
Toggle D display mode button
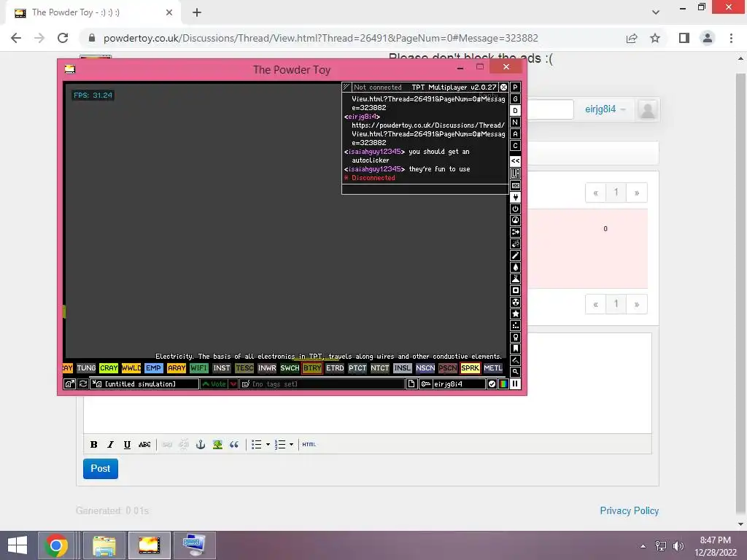click(x=515, y=111)
